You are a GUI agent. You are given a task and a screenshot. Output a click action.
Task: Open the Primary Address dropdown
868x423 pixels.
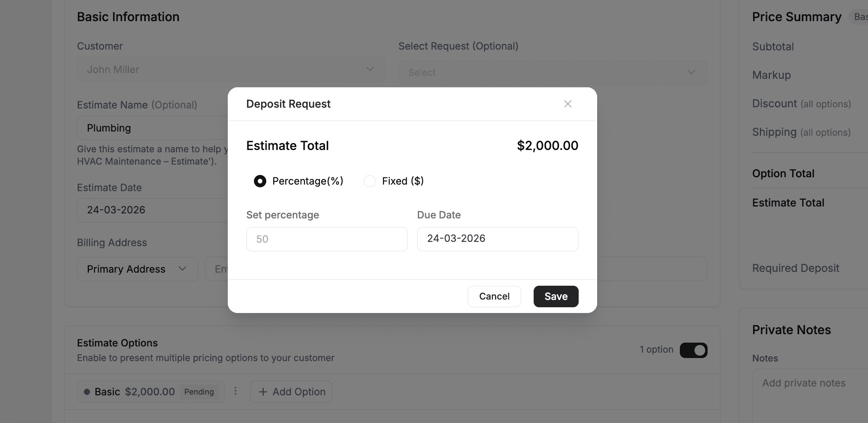pyautogui.click(x=137, y=269)
